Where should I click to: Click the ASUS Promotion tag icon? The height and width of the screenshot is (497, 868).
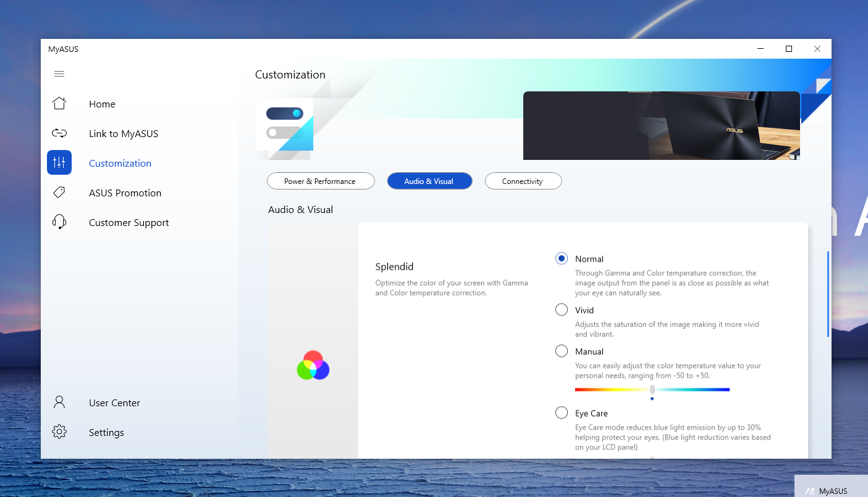click(x=59, y=193)
